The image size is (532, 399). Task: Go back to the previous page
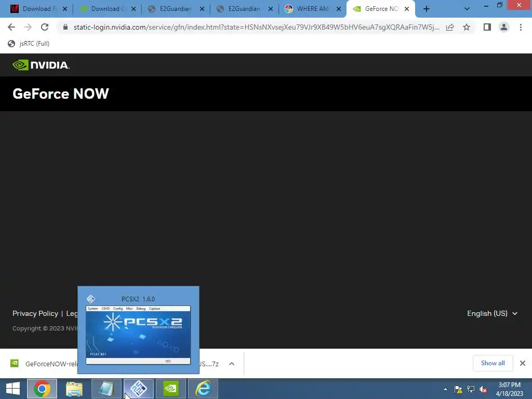[x=11, y=27]
